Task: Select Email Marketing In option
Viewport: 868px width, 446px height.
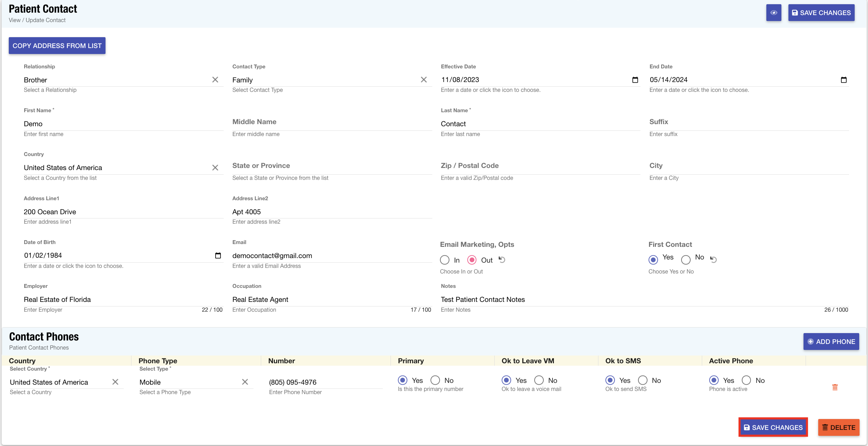Action: 445,260
